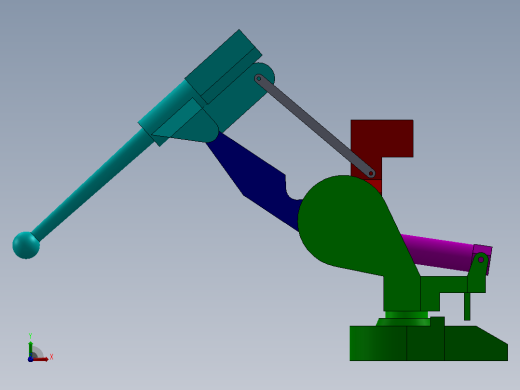Select the upper pin hole of gray link

pos(259,79)
